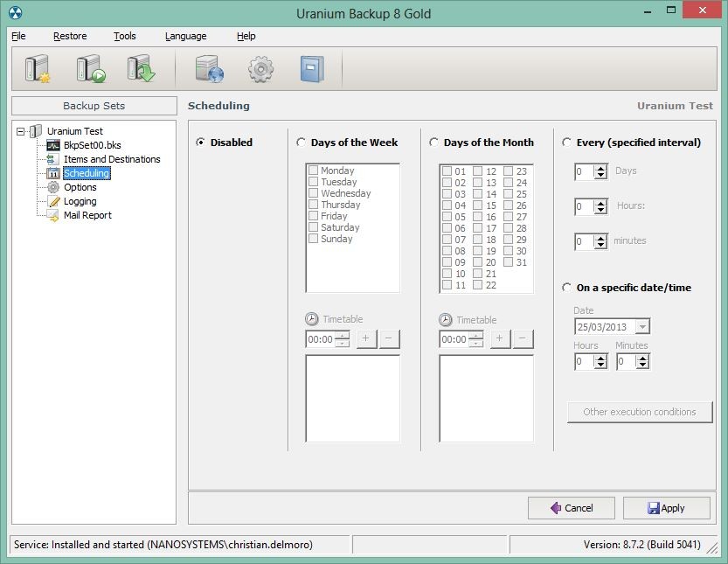Screen dimensions: 728x564
Task: Check day 31 of the month
Action: (509, 262)
